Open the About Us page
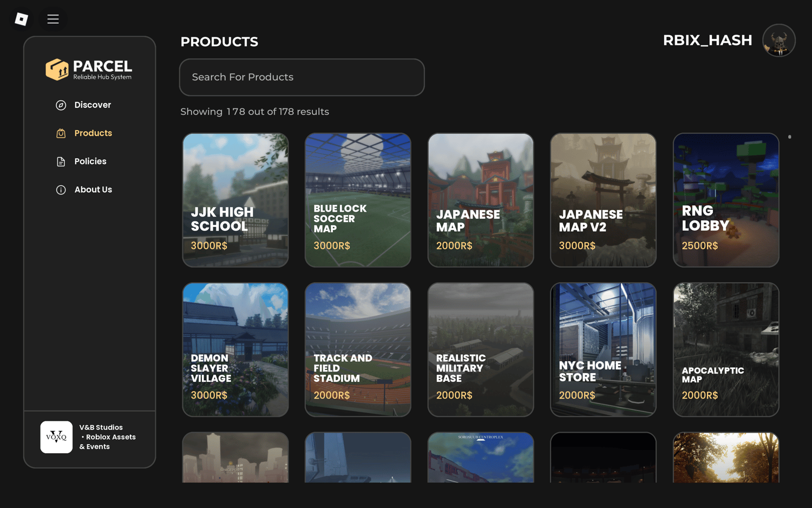812x508 pixels. click(x=93, y=190)
